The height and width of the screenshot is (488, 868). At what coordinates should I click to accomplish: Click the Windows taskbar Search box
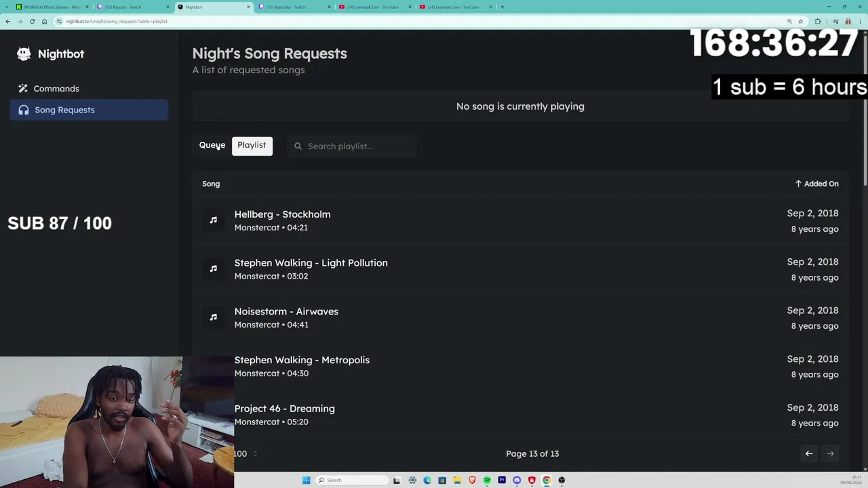click(x=351, y=480)
